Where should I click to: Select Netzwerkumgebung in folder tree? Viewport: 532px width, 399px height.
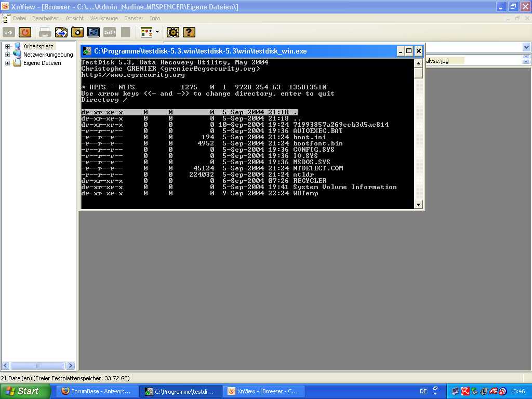(48, 54)
